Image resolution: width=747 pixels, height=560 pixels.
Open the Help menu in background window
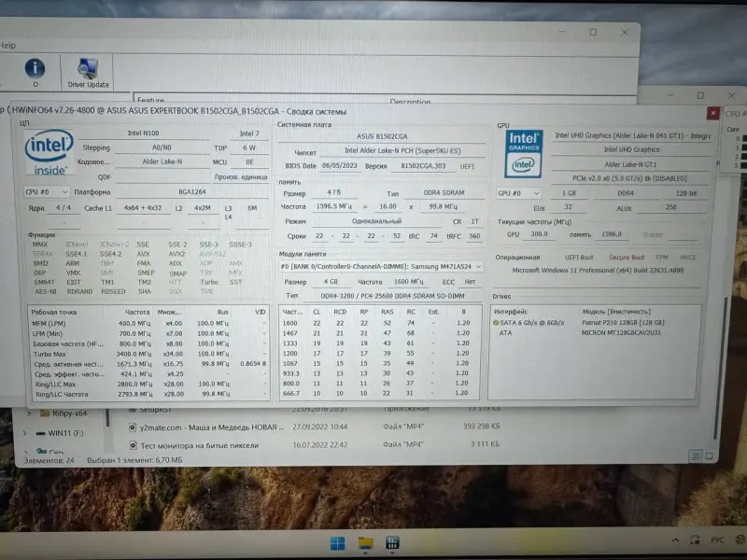point(7,45)
